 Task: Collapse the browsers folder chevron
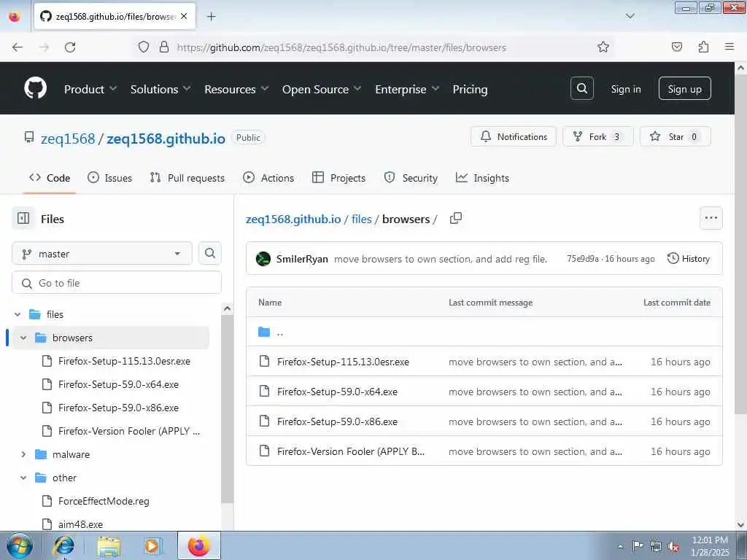pyautogui.click(x=23, y=338)
